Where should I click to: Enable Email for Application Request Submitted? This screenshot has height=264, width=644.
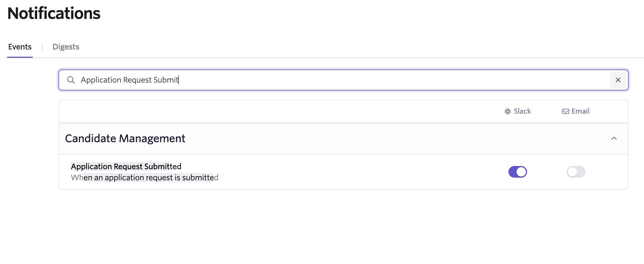tap(576, 172)
